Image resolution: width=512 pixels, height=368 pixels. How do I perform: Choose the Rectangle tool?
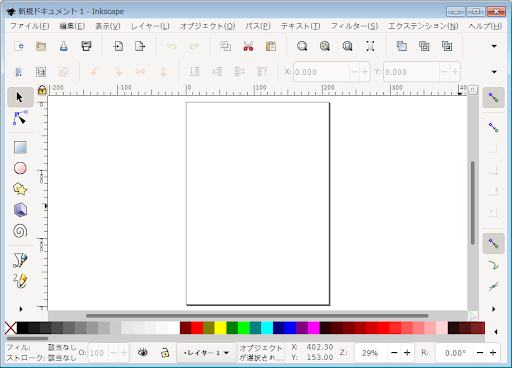20,147
